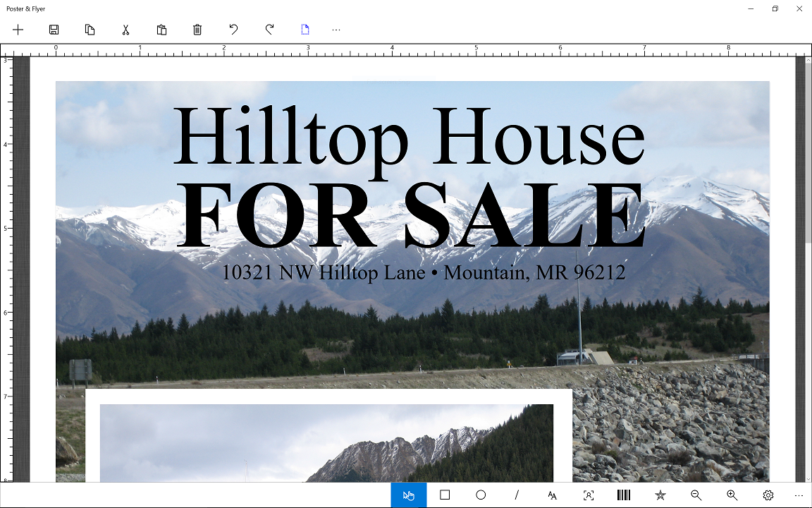Pick the line drawing tool
Screen dimensions: 812x508
[516, 495]
